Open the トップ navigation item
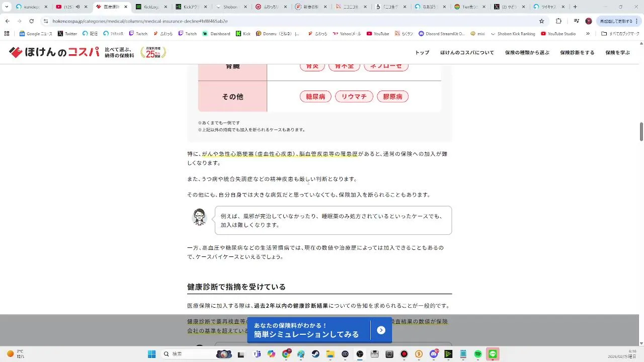 point(422,52)
